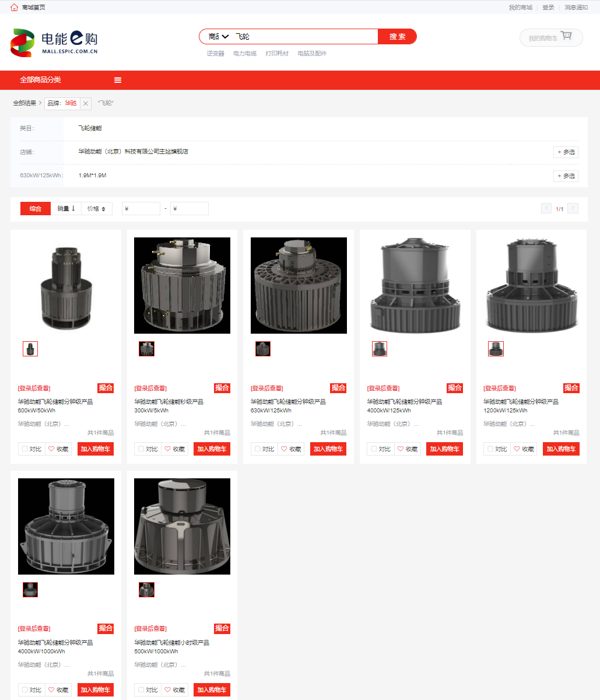Image resolution: width=600 pixels, height=700 pixels.
Task: Select small thumbnail of 500kW/1000kWh product
Action: click(146, 590)
